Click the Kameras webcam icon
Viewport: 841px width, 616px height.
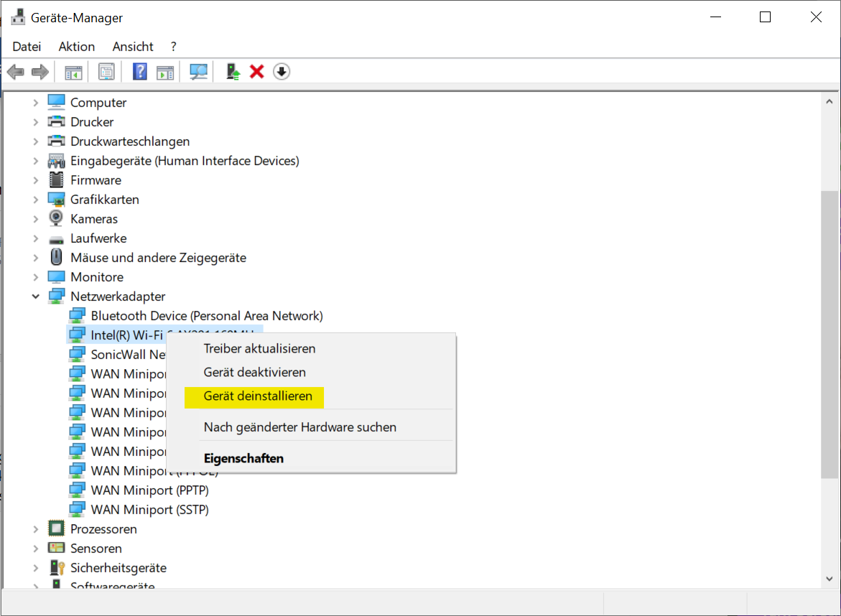pos(56,218)
